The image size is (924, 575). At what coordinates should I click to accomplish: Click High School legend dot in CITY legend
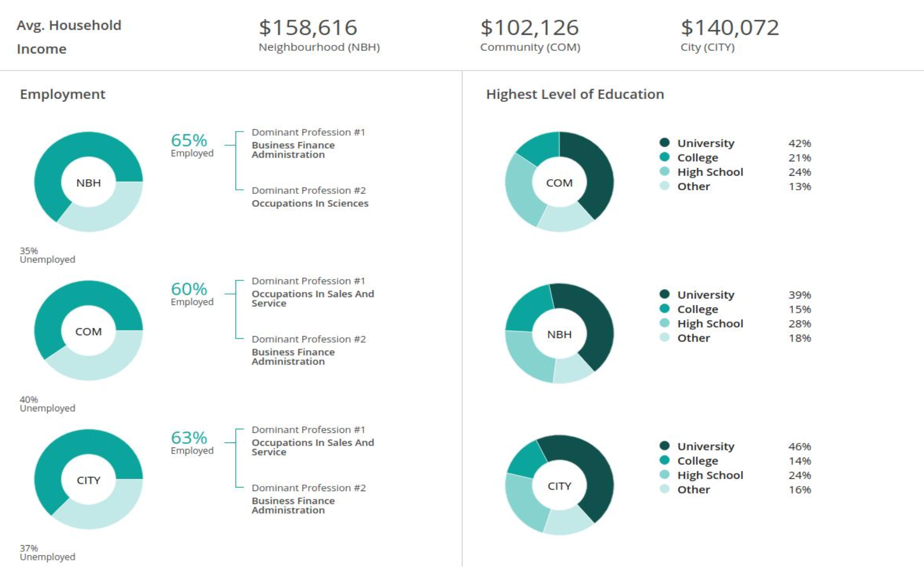(665, 475)
